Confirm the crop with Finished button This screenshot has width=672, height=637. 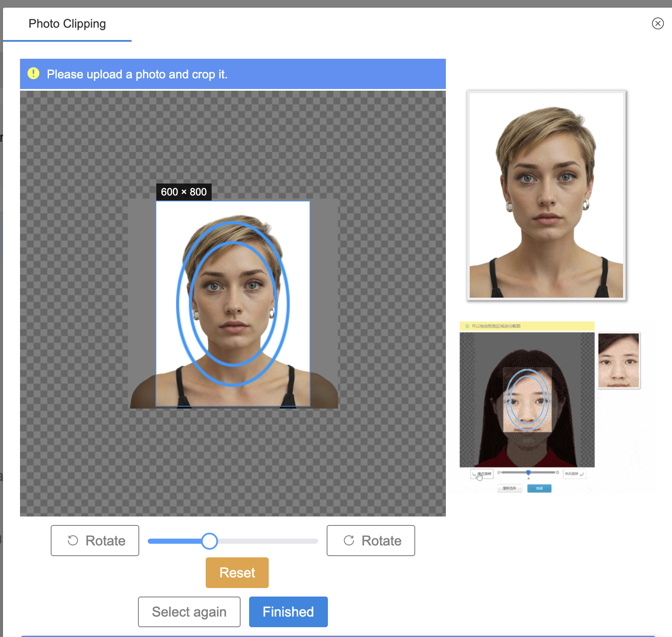[x=288, y=612]
